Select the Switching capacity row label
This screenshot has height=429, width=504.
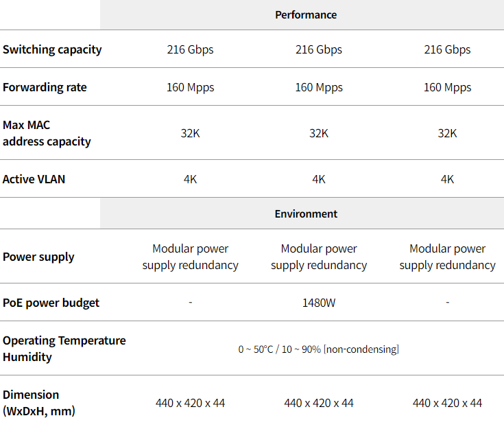click(x=52, y=49)
